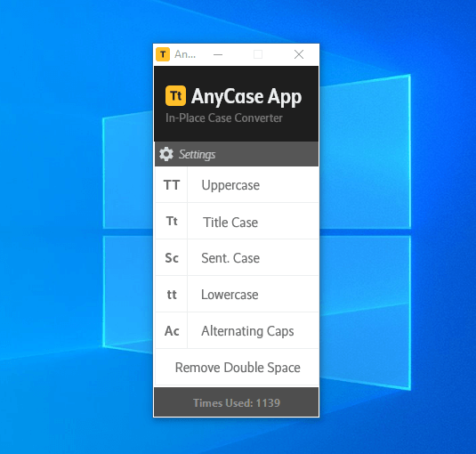Minimize the AnyCase window
The height and width of the screenshot is (454, 476).
[218, 54]
